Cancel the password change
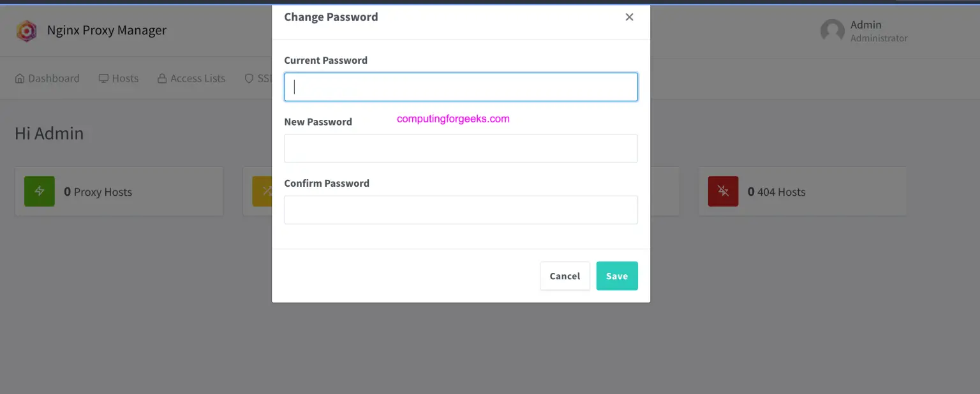This screenshot has width=980, height=394. coord(564,275)
